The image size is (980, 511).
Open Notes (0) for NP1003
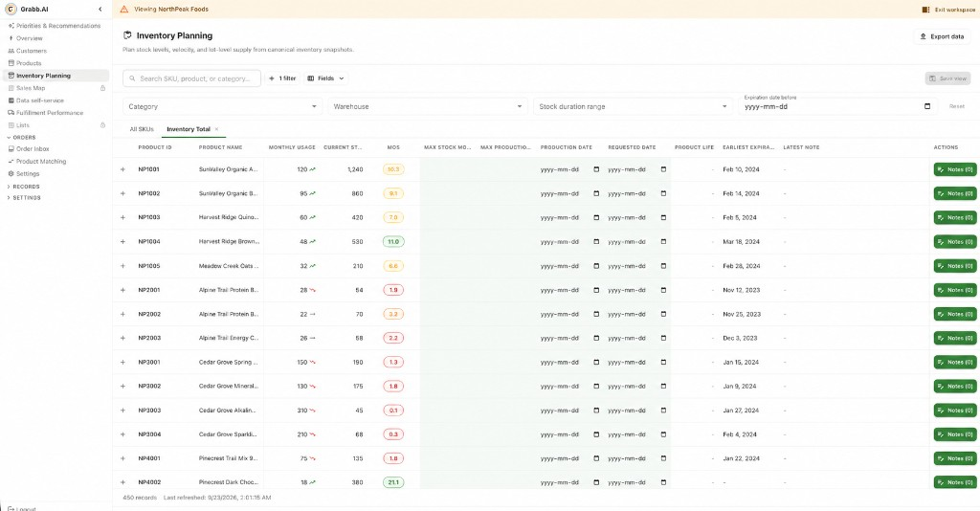tap(955, 217)
